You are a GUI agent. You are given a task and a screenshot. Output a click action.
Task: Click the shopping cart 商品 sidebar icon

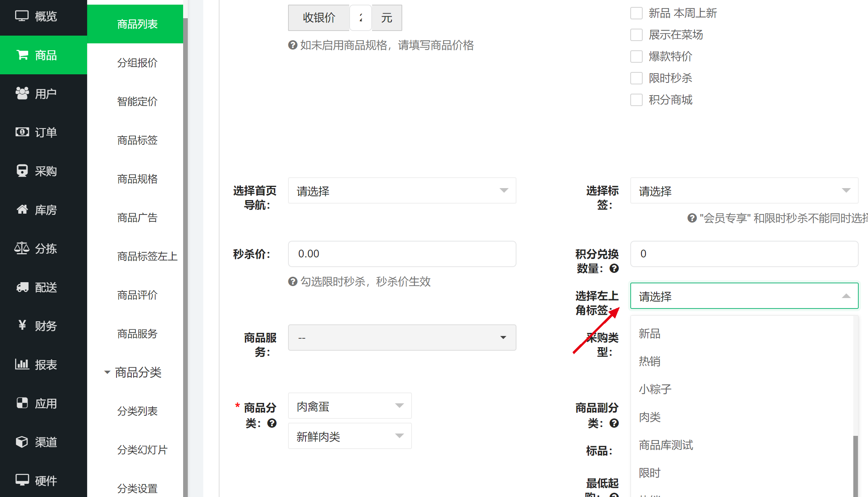point(22,55)
